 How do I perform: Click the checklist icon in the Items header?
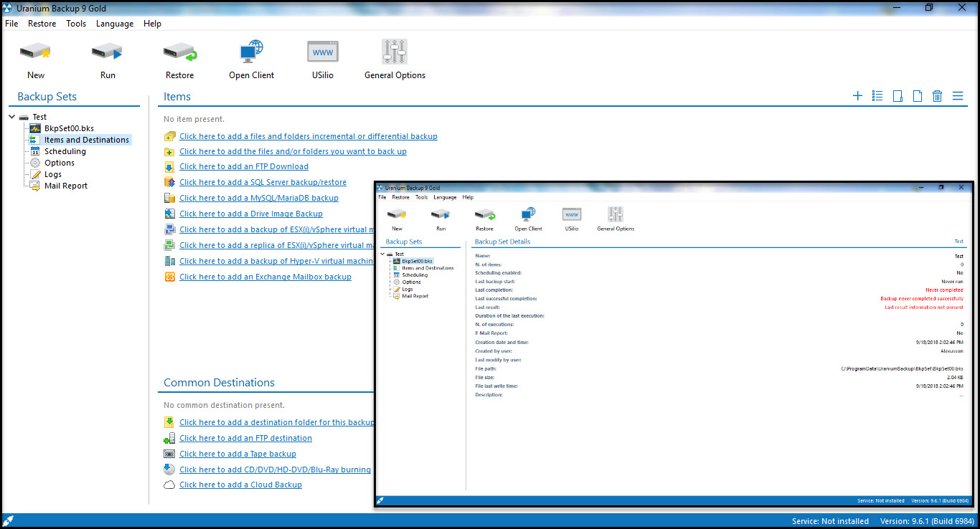(877, 96)
